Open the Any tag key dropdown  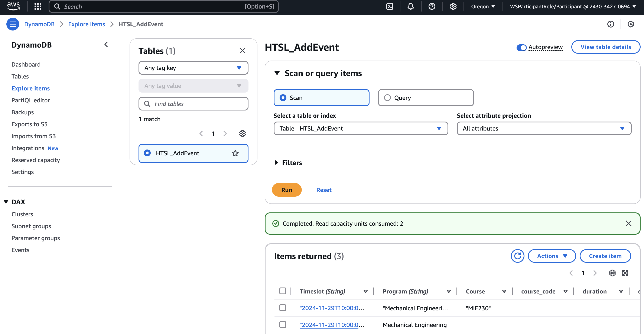coord(193,68)
